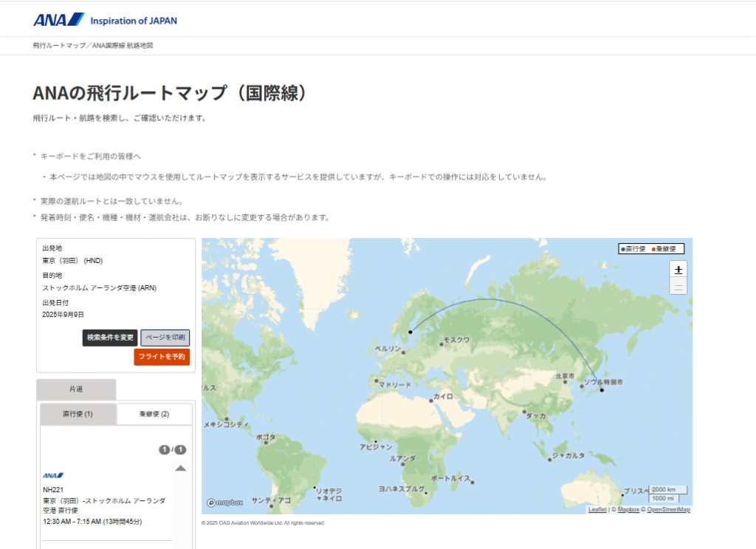756x549 pixels.
Task: Click the ダッカ city label on map
Action: click(536, 416)
